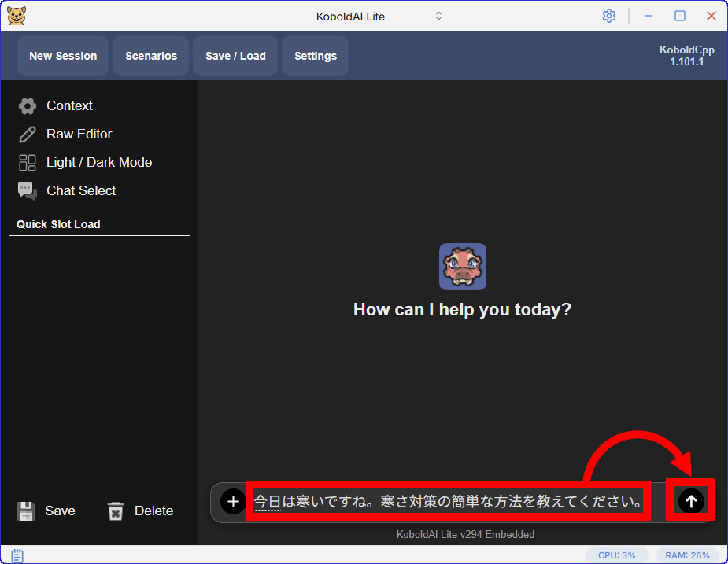Focus the chat message input field
The width and height of the screenshot is (728, 564).
[447, 501]
